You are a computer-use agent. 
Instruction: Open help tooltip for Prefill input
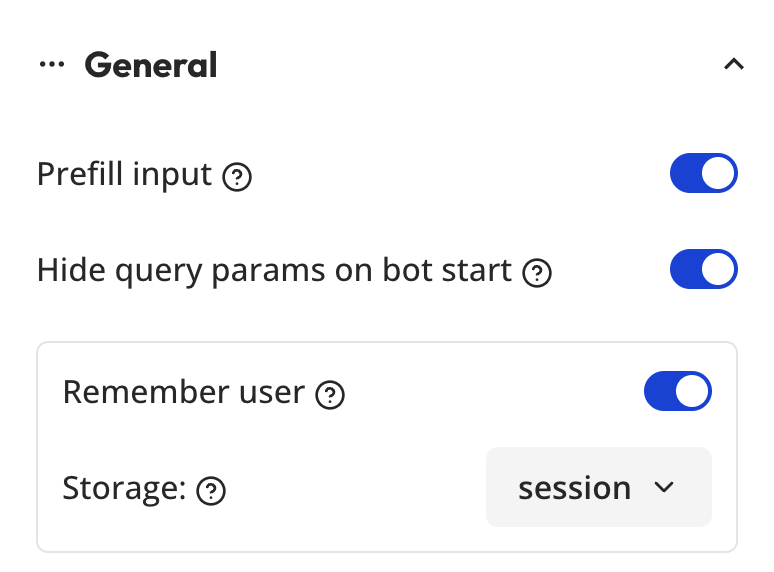237,178
